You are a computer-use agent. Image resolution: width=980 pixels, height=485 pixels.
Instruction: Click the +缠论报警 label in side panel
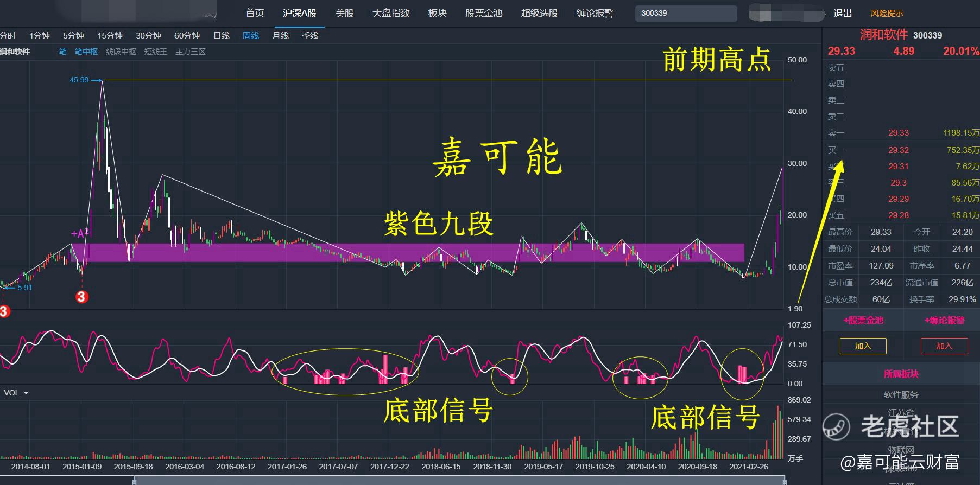[945, 320]
